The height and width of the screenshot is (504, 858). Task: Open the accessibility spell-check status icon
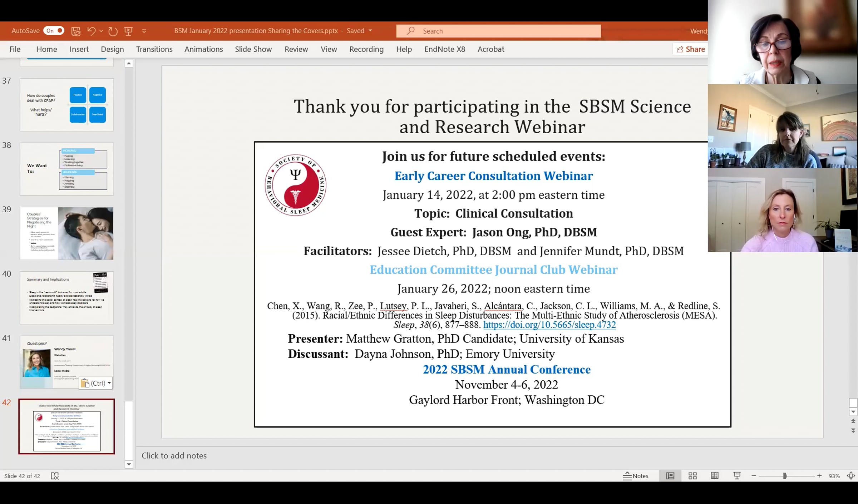tap(55, 476)
